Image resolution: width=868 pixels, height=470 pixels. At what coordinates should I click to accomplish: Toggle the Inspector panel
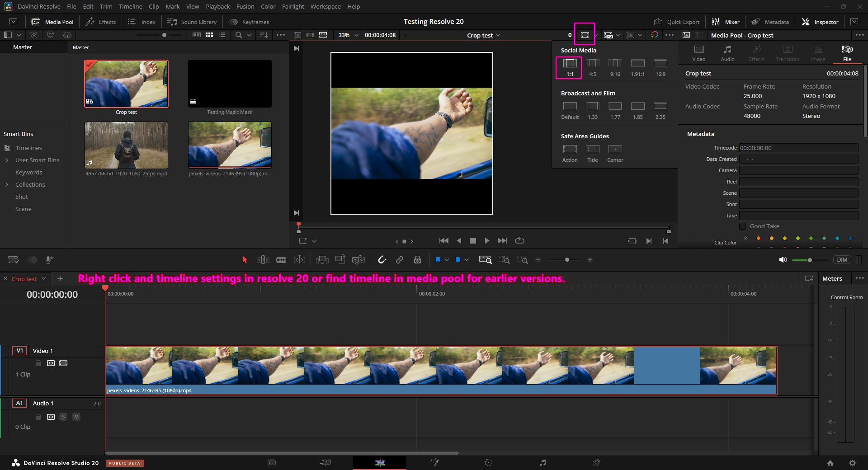pyautogui.click(x=820, y=22)
